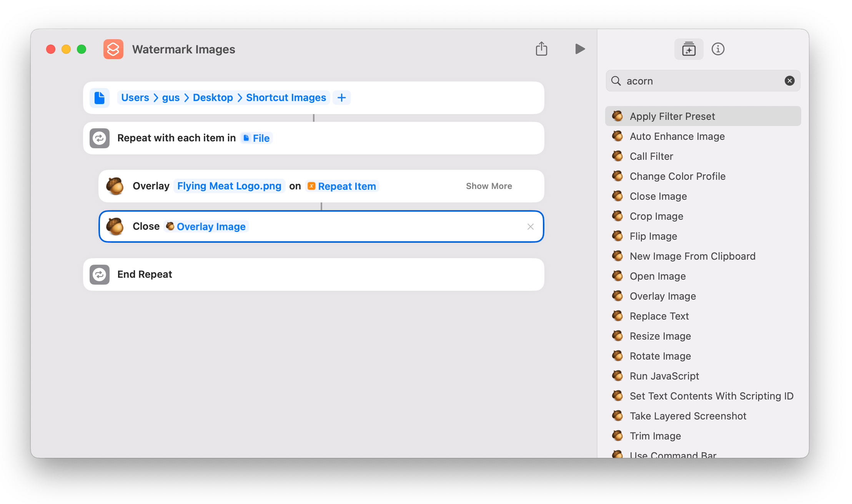The width and height of the screenshot is (852, 504).
Task: Remove the Close Overlay Image action
Action: pos(530,227)
